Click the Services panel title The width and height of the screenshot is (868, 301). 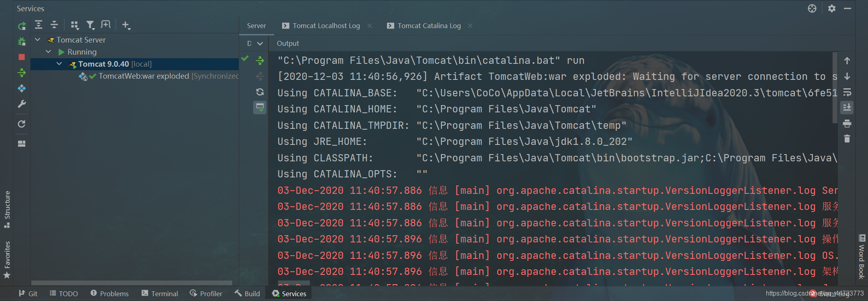[31, 8]
